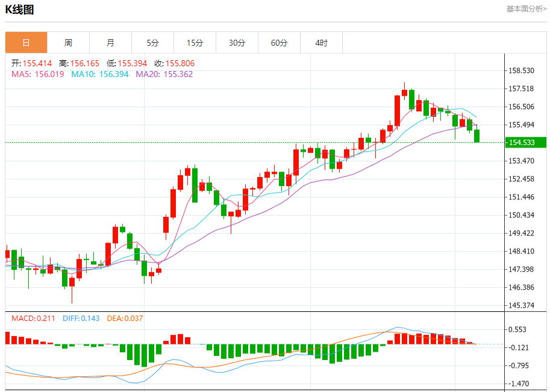This screenshot has width=550, height=392.
Task: Click the DEA:0.037 indicator label
Action: (125, 319)
